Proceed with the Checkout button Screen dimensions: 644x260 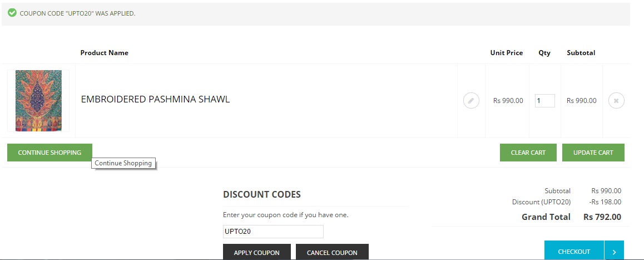point(574,252)
